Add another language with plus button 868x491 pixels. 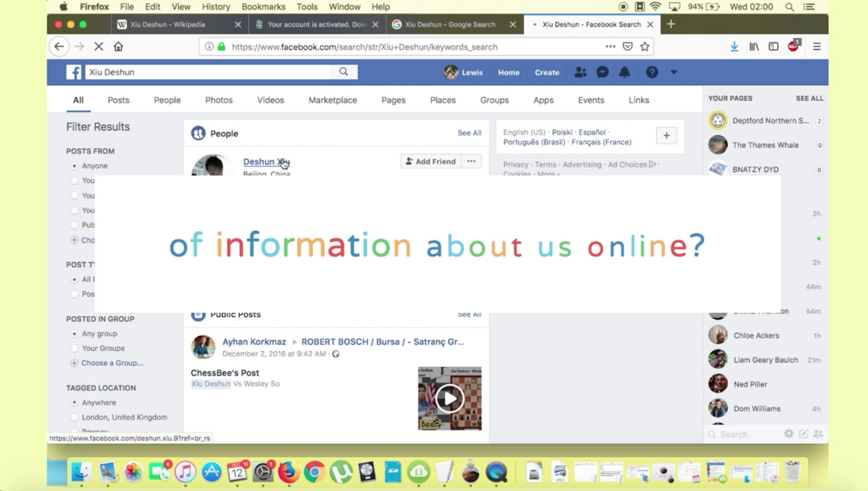pos(666,136)
